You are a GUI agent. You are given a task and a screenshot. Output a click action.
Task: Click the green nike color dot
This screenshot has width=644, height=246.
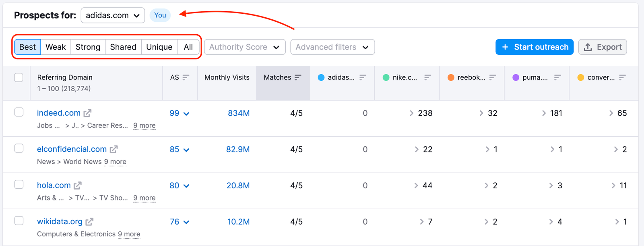tap(386, 77)
